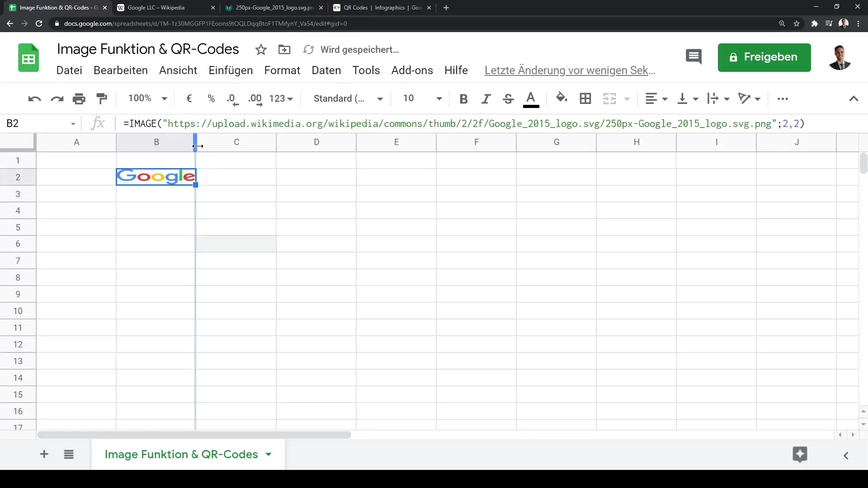Open the all sheets list icon

point(69,454)
